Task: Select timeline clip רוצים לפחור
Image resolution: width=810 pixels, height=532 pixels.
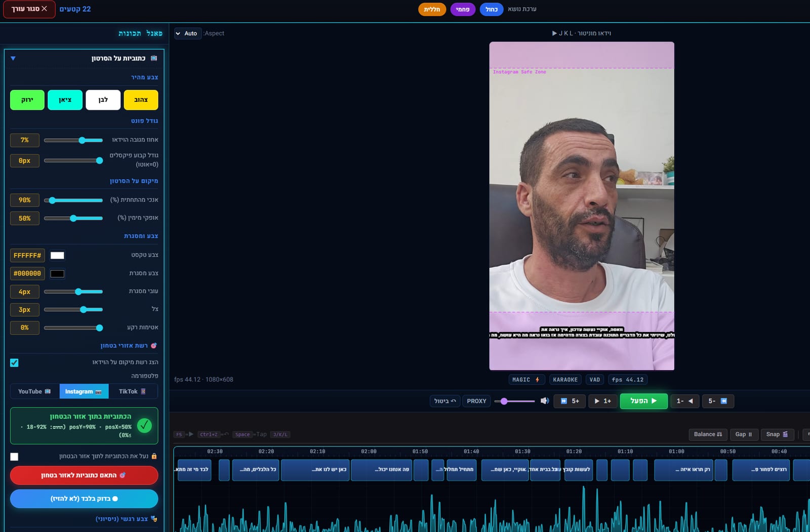Action: [x=761, y=470]
